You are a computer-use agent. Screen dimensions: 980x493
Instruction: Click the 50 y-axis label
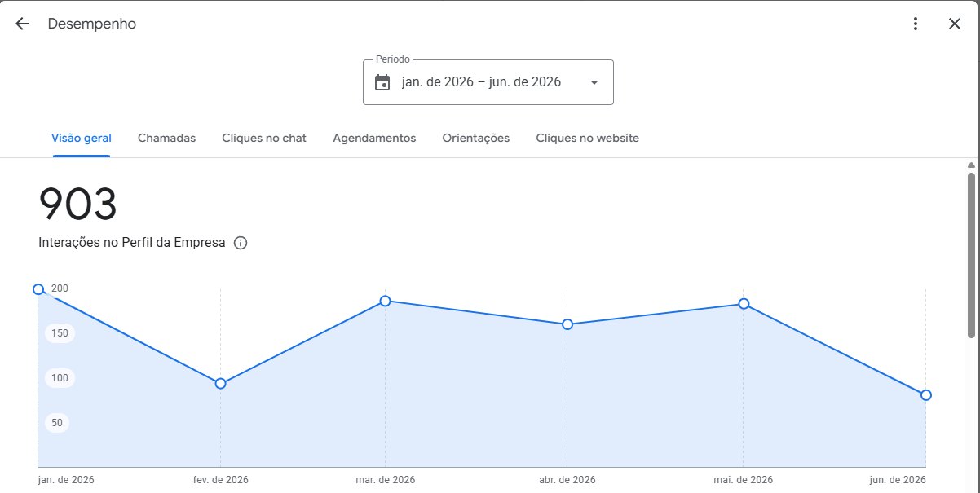57,422
